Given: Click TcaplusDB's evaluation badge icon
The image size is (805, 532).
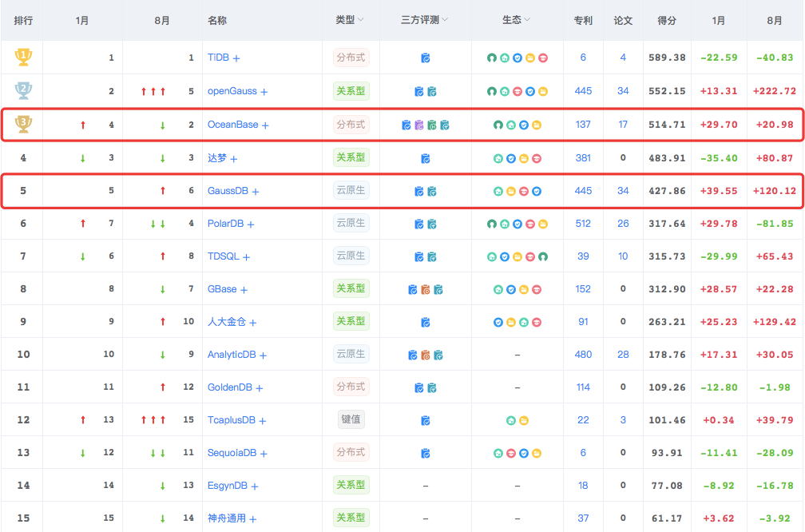Looking at the screenshot, I should [x=425, y=420].
